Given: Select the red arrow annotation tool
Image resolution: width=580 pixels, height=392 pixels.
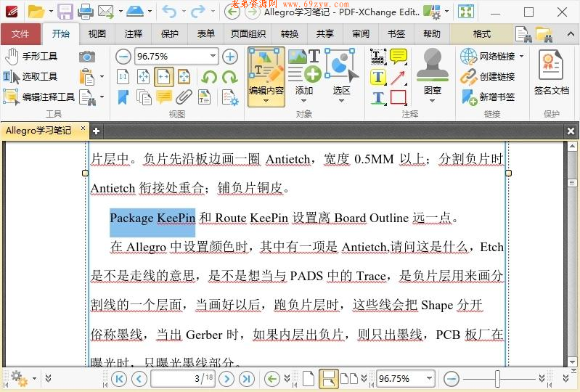Looking at the screenshot, I should point(399,77).
